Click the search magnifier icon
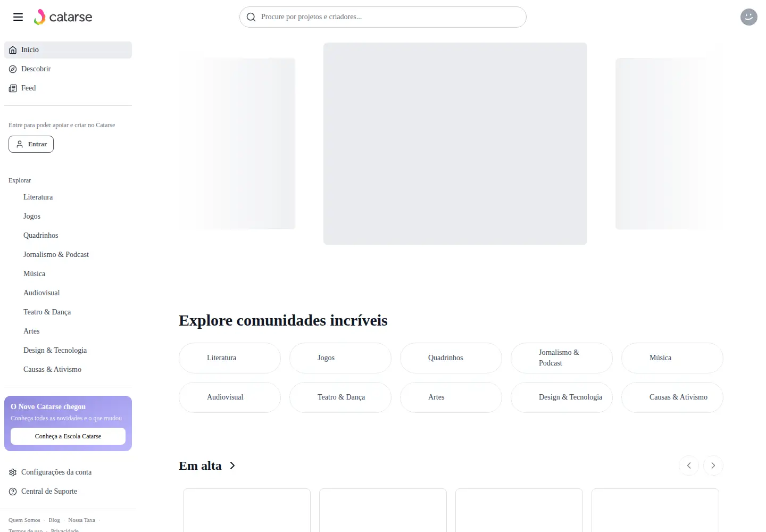The height and width of the screenshot is (532, 766). (x=251, y=17)
